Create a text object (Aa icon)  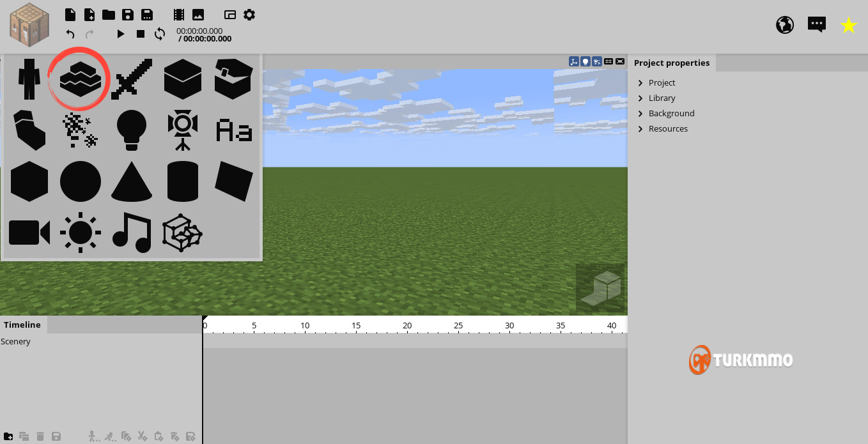pyautogui.click(x=234, y=130)
